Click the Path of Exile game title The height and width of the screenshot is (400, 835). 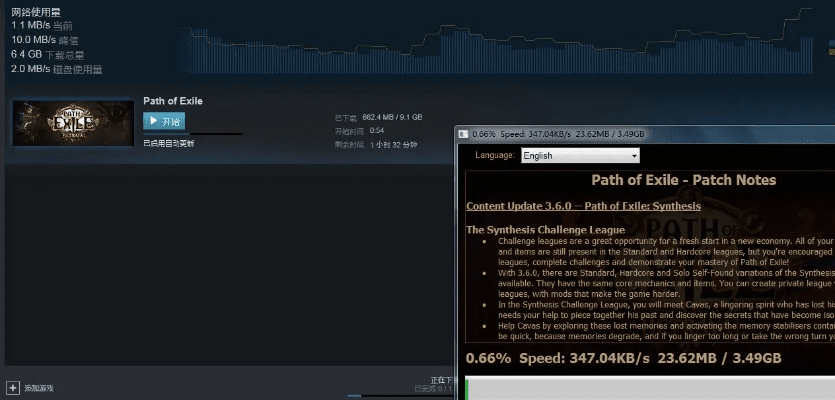(173, 101)
